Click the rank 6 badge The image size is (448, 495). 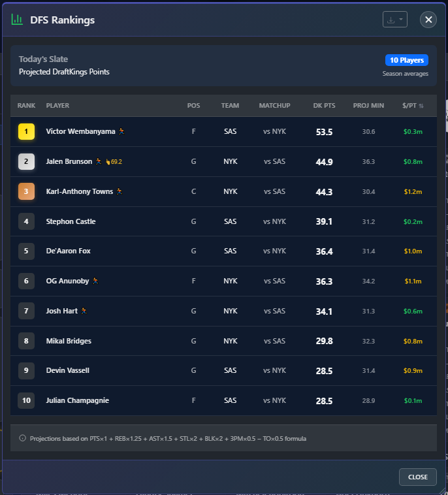click(x=26, y=281)
